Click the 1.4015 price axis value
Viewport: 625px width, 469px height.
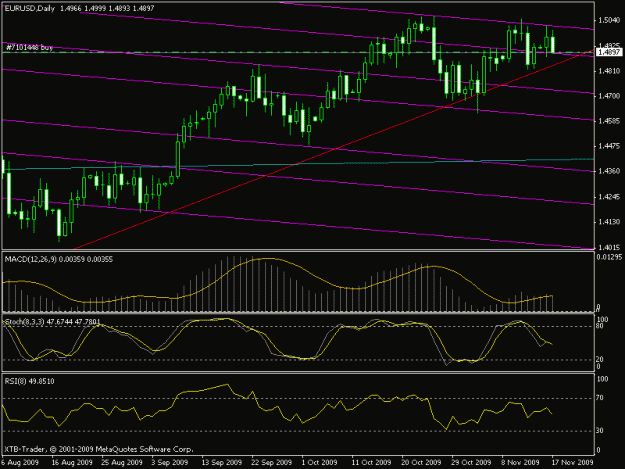coord(609,247)
